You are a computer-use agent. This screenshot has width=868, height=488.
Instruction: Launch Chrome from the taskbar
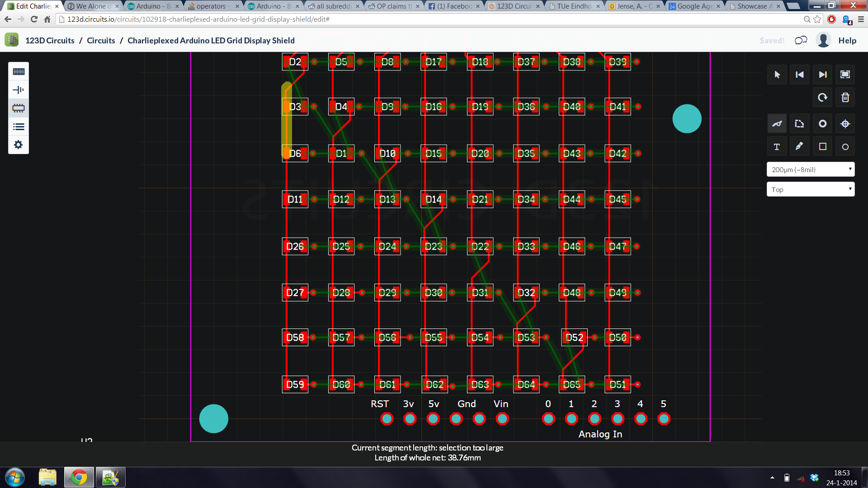click(79, 477)
